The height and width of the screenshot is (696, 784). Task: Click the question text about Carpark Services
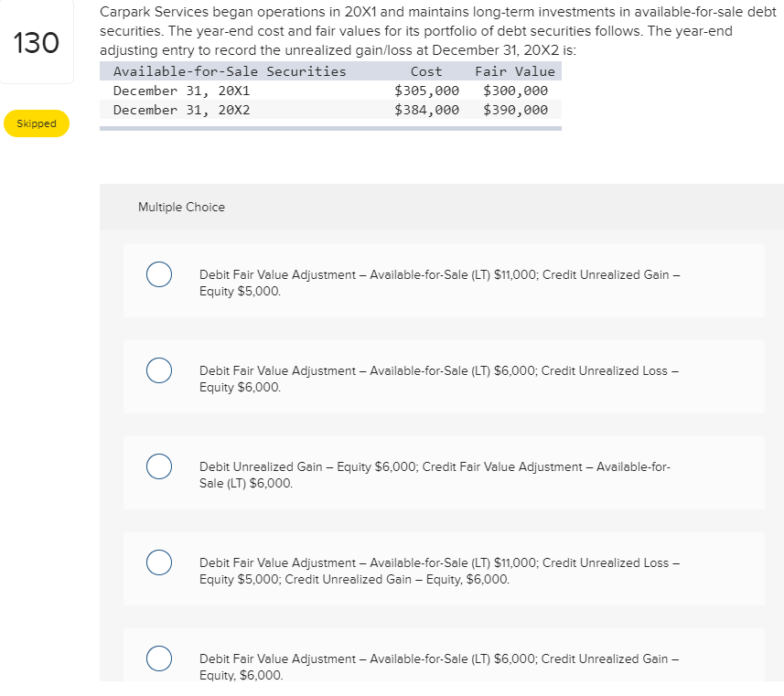[x=438, y=31]
